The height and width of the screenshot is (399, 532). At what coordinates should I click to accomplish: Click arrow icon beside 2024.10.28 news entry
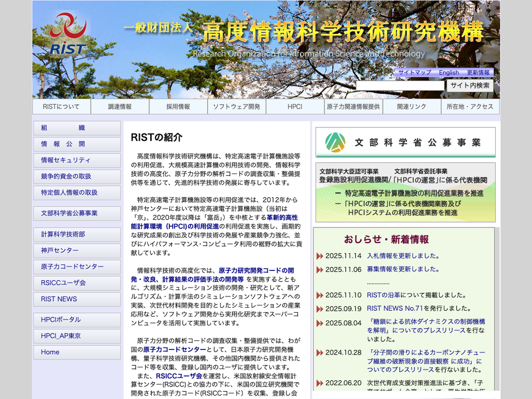(320, 353)
